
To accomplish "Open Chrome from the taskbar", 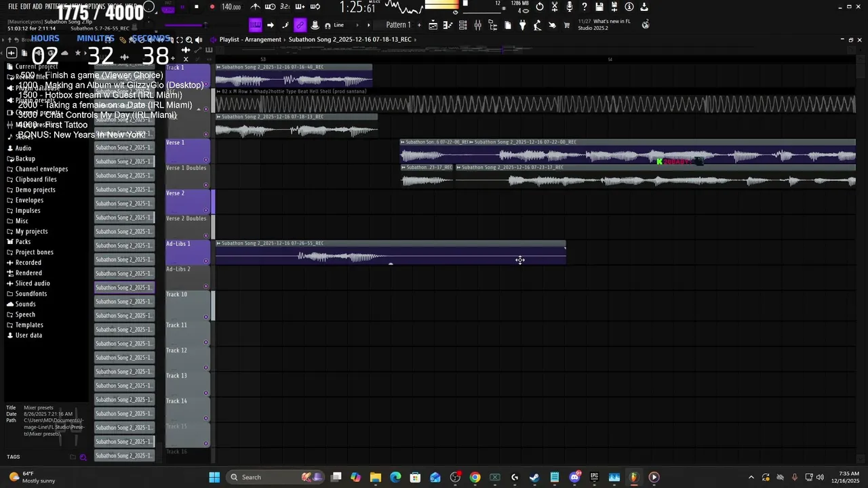I will pyautogui.click(x=475, y=477).
